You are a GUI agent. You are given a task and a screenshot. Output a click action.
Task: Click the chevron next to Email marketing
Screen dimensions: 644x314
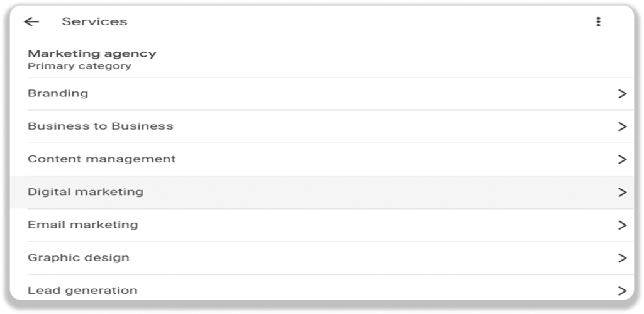[622, 225]
